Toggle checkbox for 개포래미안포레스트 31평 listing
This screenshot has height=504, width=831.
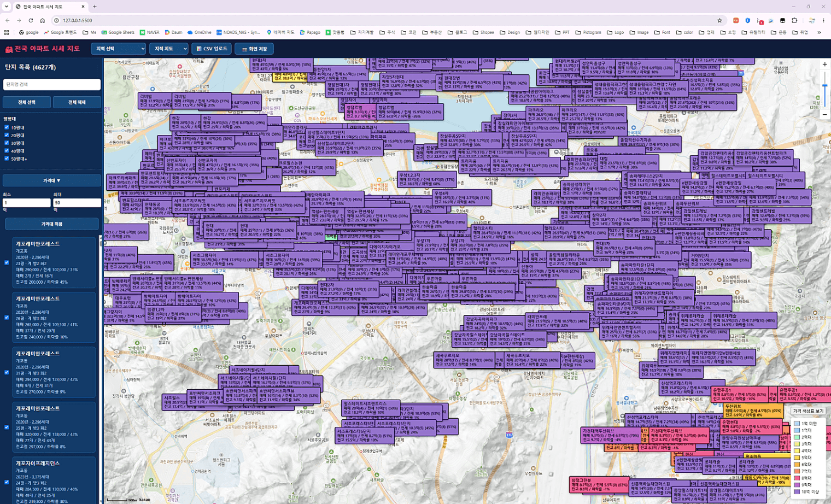coord(7,373)
